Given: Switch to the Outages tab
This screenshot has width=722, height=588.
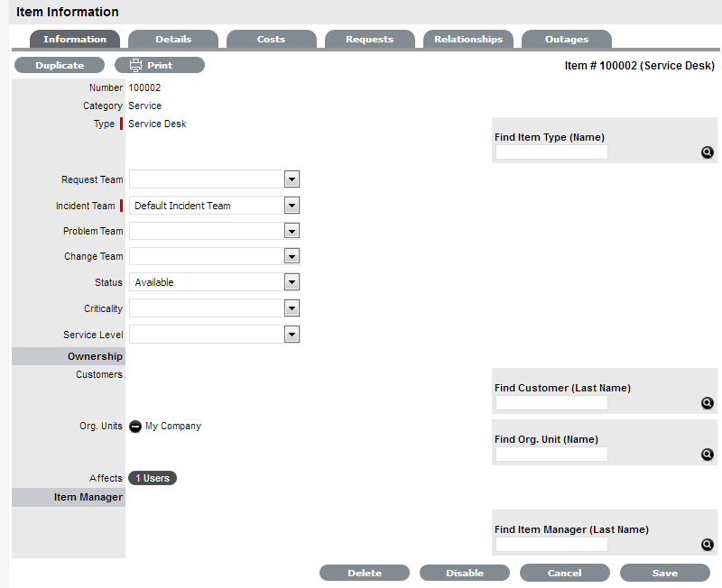Looking at the screenshot, I should pos(567,39).
